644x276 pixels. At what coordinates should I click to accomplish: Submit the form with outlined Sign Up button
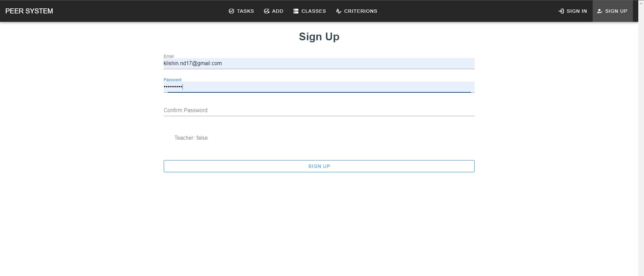click(319, 166)
